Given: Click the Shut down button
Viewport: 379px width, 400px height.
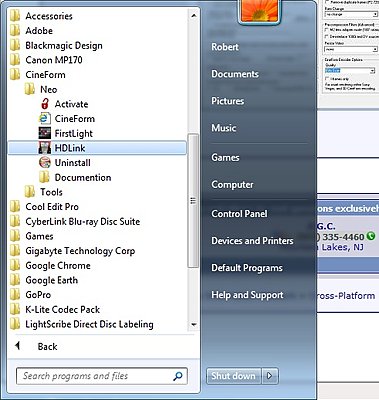Looking at the screenshot, I should (x=233, y=376).
